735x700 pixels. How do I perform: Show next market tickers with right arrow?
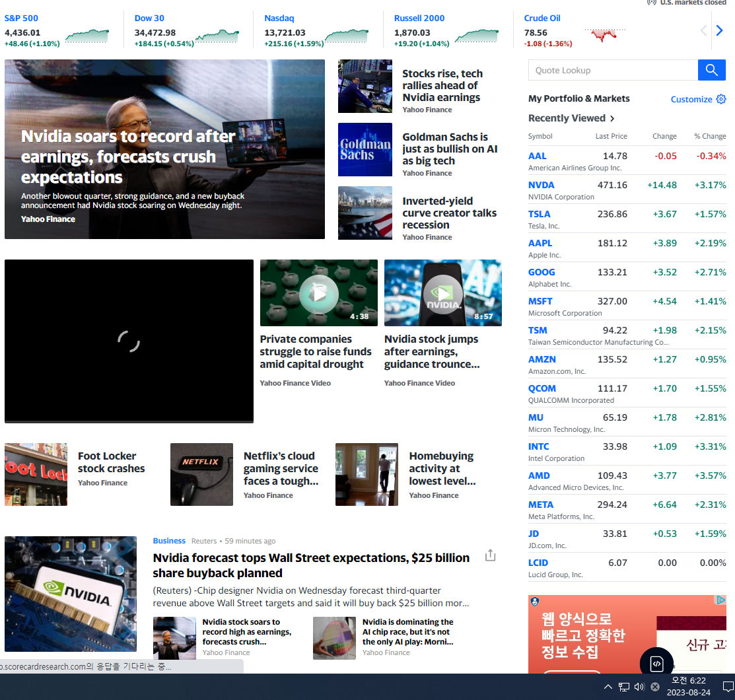(720, 30)
